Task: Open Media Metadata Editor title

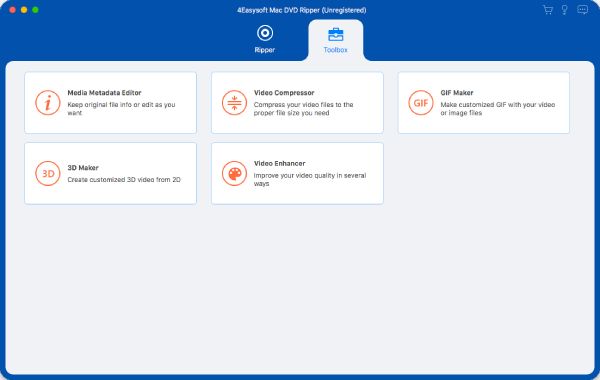Action: click(x=104, y=93)
